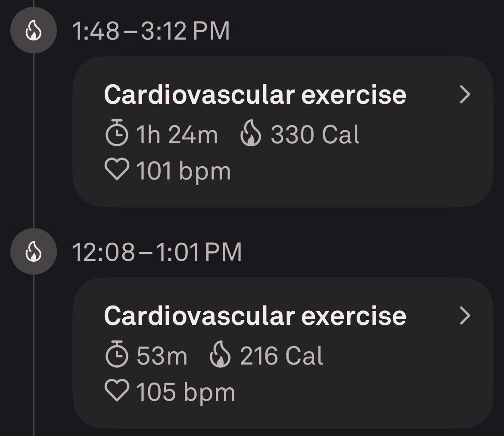Click the flame icon beside 330 Cal
Viewport: 504px width, 436px height.
[251, 134]
